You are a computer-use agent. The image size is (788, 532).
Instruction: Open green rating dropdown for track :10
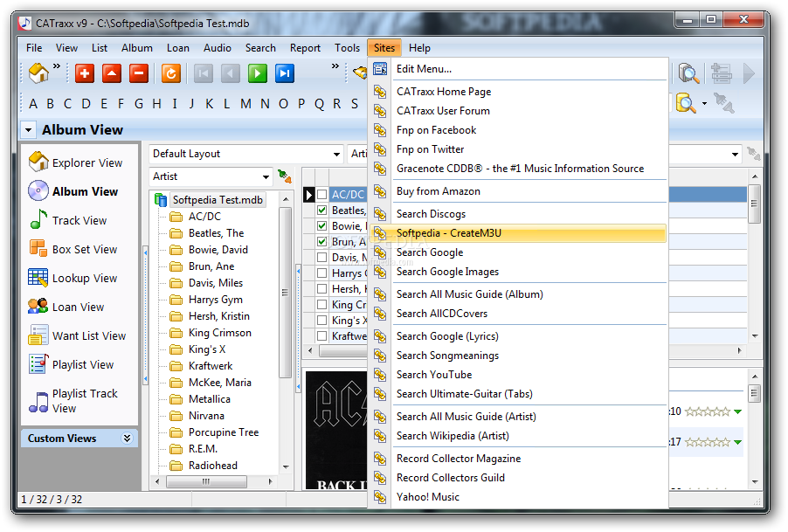737,411
